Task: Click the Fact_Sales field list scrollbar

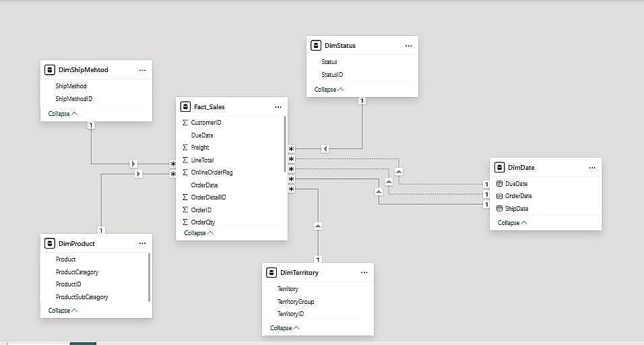Action: point(285,142)
